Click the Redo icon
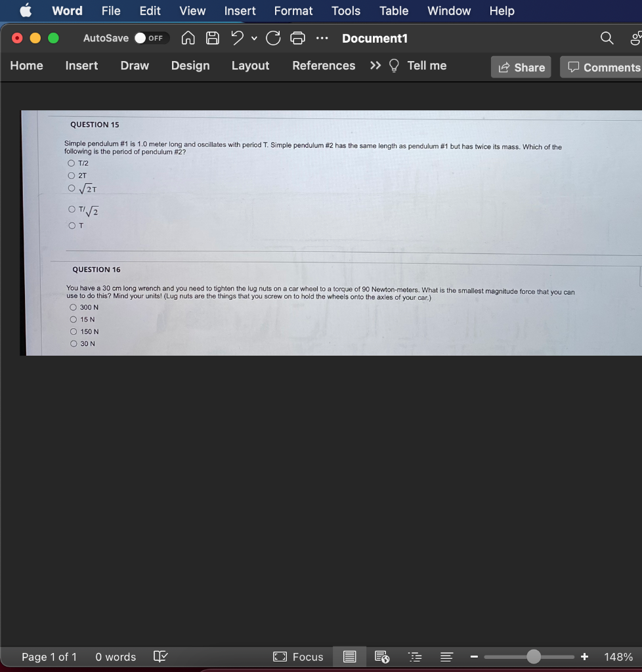Screen dimensions: 642x672 point(272,38)
